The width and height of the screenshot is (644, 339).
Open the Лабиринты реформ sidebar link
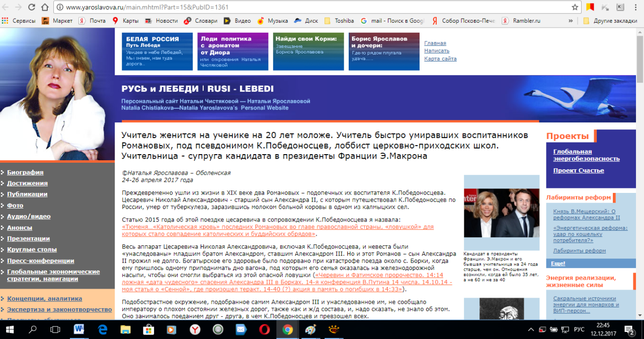tap(580, 251)
